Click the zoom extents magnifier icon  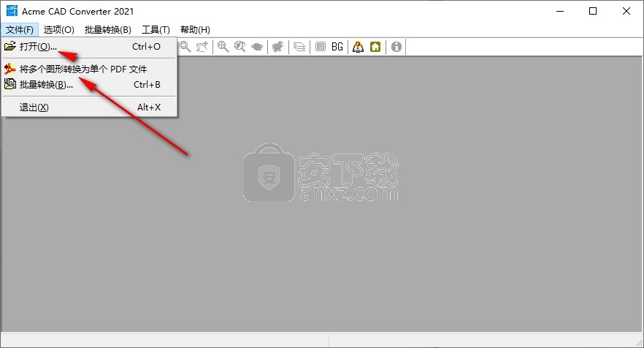point(223,47)
